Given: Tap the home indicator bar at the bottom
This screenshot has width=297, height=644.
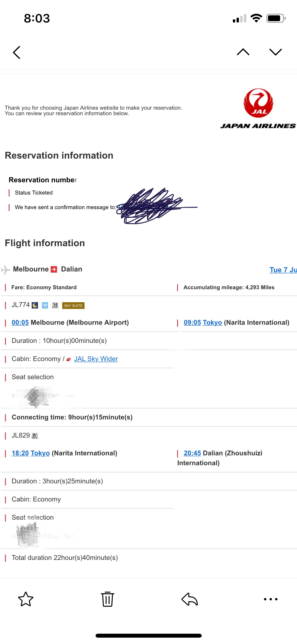Looking at the screenshot, I should pyautogui.click(x=149, y=636).
